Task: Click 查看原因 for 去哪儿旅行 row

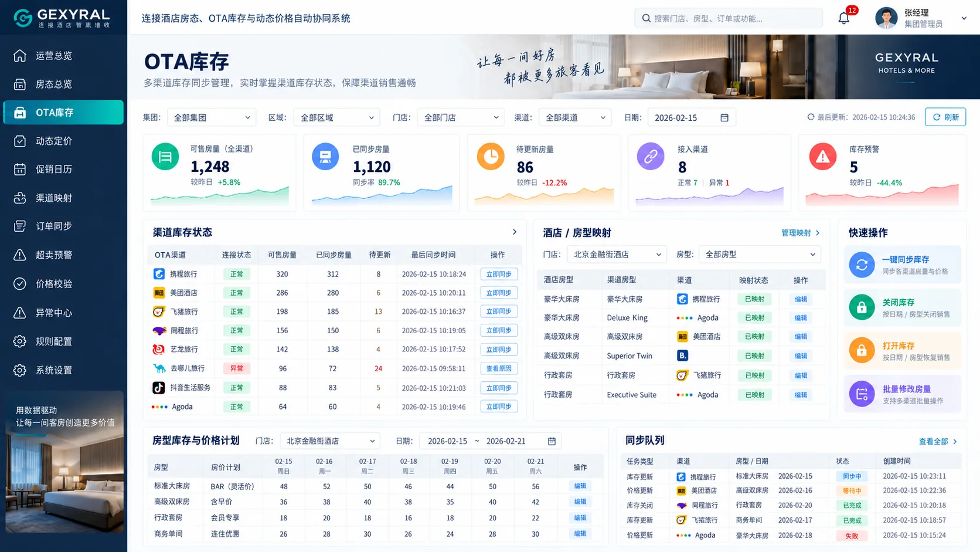Action: (499, 368)
